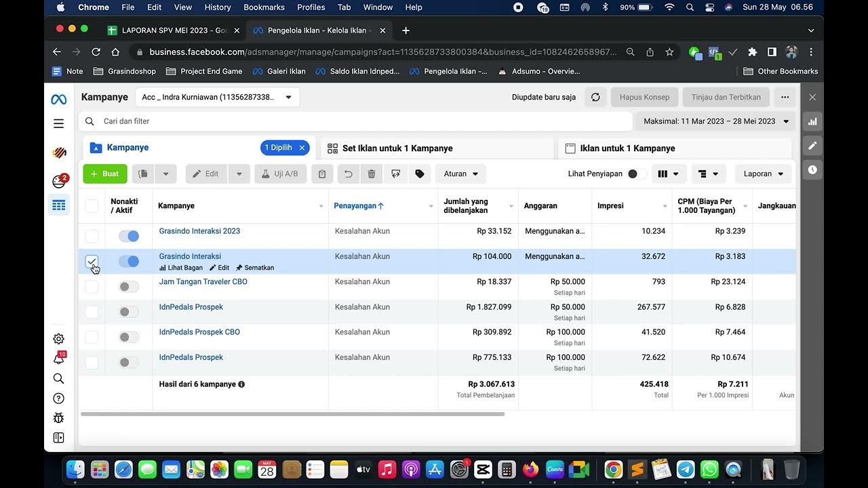
Task: Open the Chrome extensions puzzle icon
Action: click(752, 52)
